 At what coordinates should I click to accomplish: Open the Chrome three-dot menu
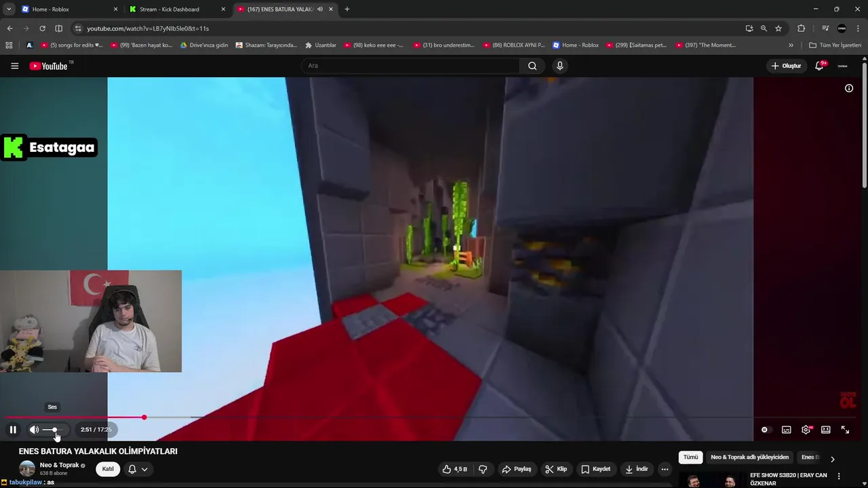point(859,28)
